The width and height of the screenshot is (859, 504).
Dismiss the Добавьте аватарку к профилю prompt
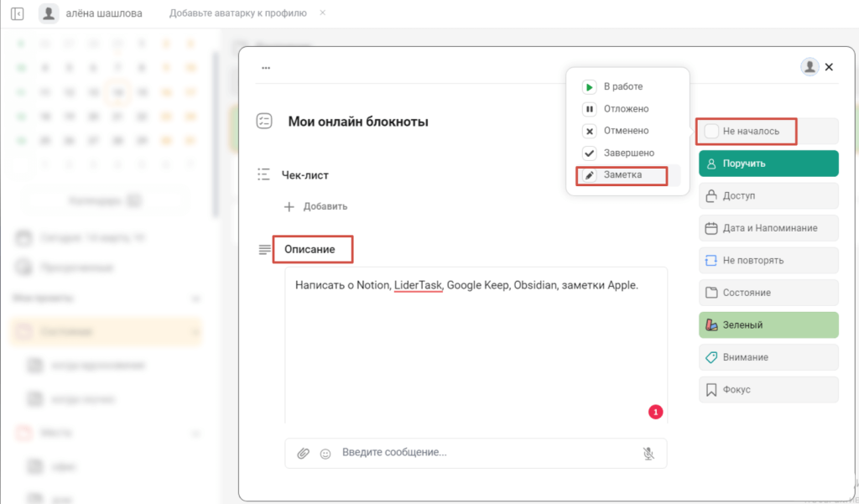[x=323, y=13]
